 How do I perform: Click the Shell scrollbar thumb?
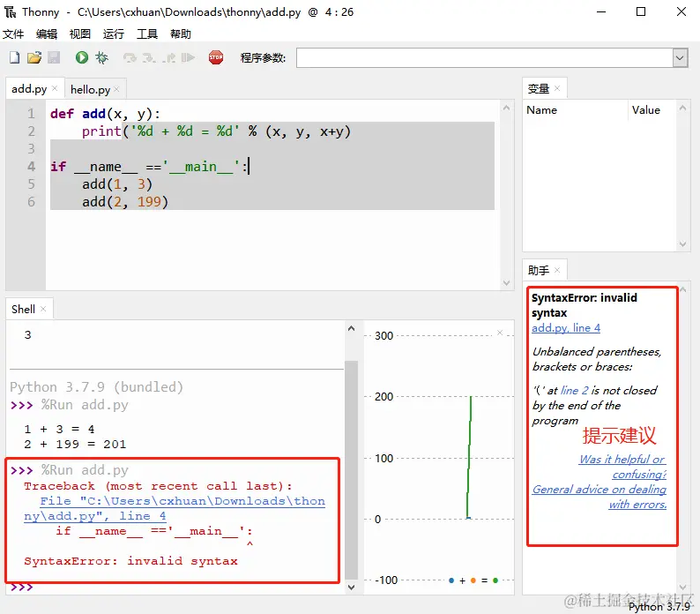click(352, 470)
